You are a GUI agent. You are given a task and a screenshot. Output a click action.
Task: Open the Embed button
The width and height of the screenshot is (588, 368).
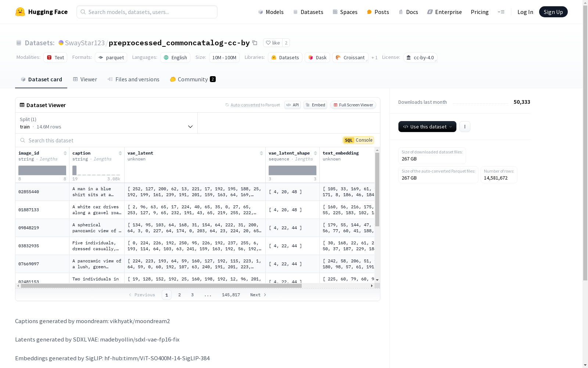[315, 105]
